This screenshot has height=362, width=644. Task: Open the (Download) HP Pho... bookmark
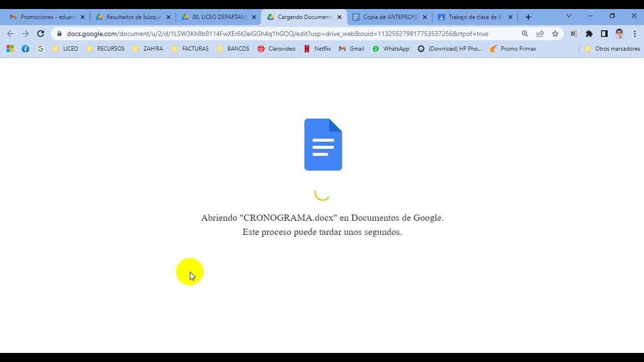click(x=450, y=49)
